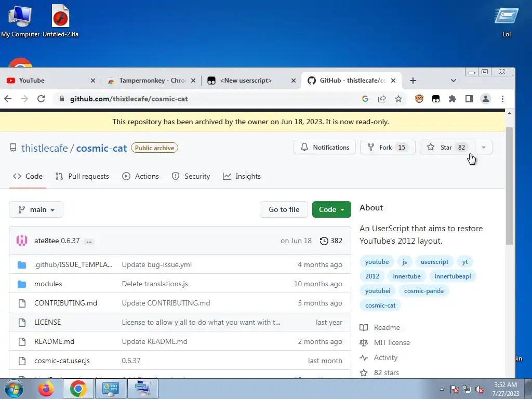This screenshot has width=532, height=399.
Task: Click the youtube topic tag
Action: coord(377,262)
